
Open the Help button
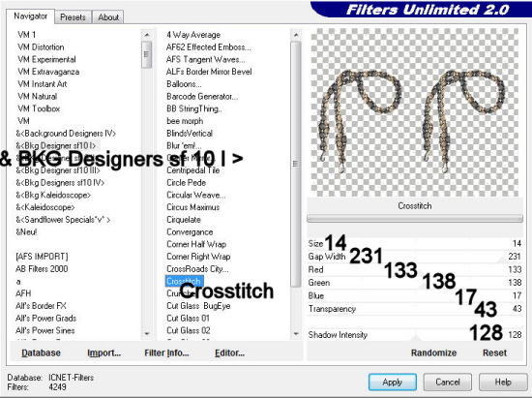click(503, 383)
